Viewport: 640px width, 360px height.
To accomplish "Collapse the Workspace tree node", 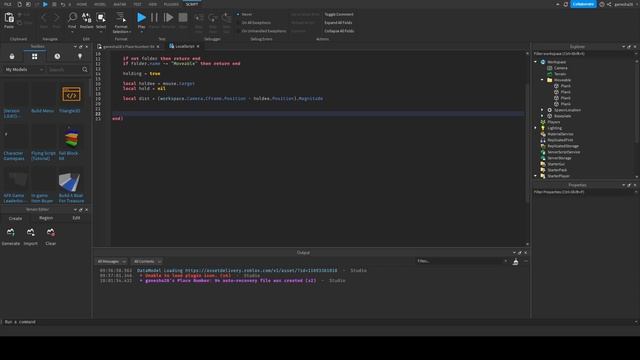I will click(x=536, y=62).
